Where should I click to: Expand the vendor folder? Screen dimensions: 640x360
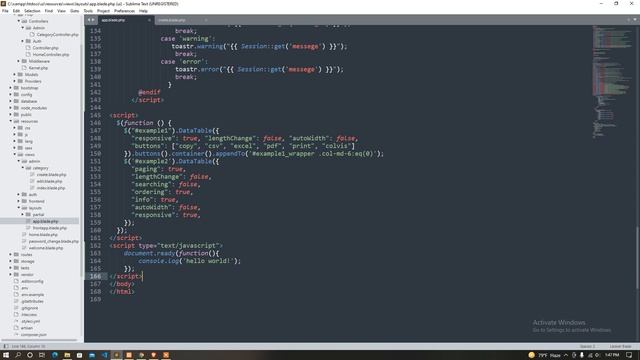(x=11, y=275)
